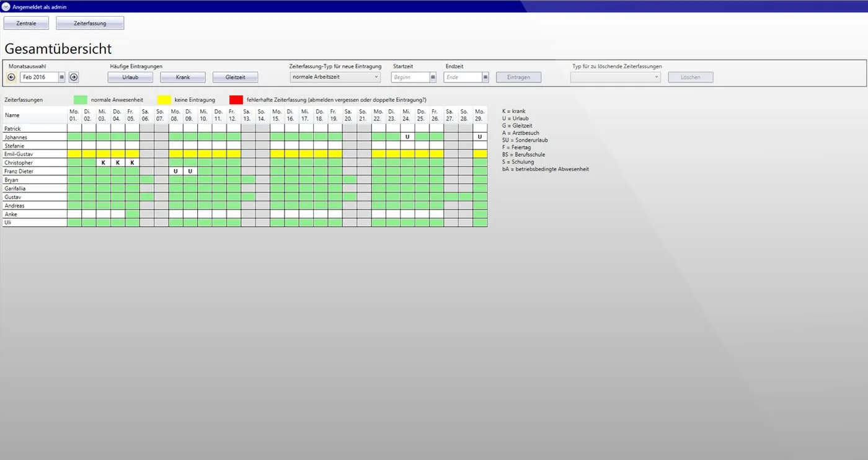
Task: Open the Startzeit time picker icon
Action: click(x=433, y=77)
